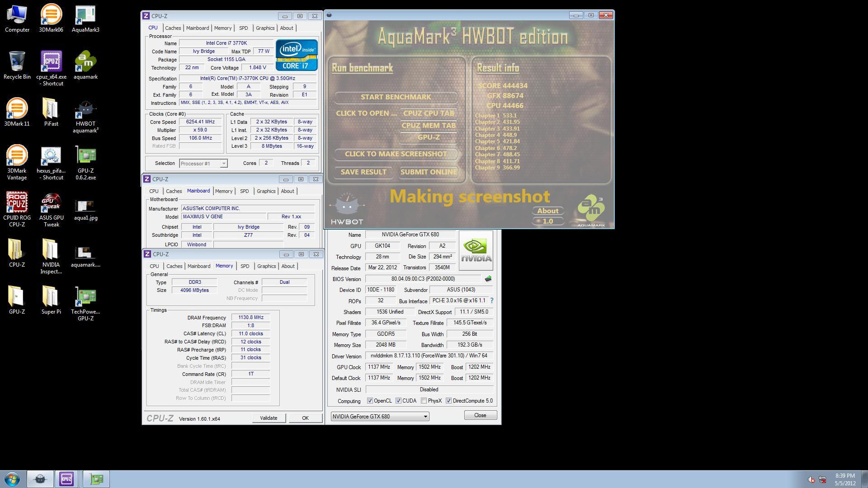Open the SPD tab in top CPU-Z

coord(243,28)
